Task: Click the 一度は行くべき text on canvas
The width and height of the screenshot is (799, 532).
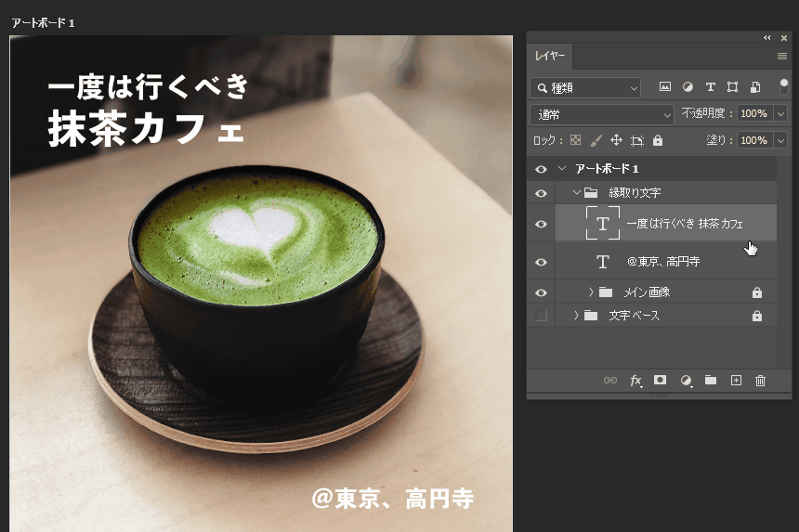Action: tap(149, 86)
